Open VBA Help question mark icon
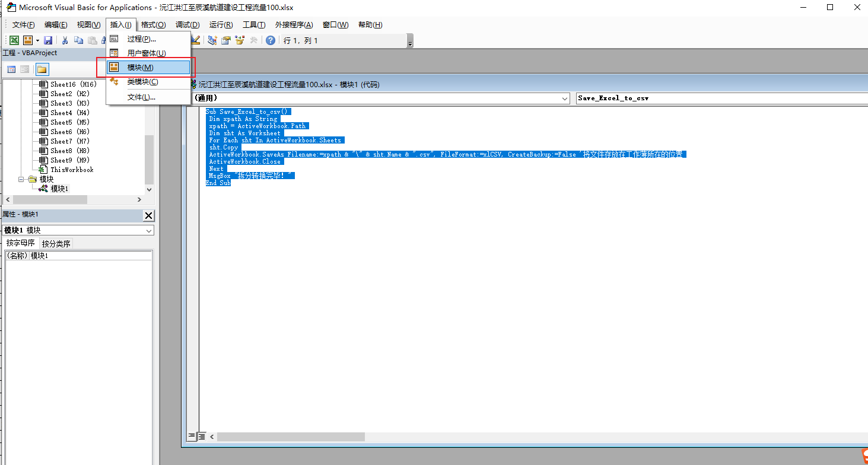This screenshot has height=465, width=868. (x=271, y=40)
